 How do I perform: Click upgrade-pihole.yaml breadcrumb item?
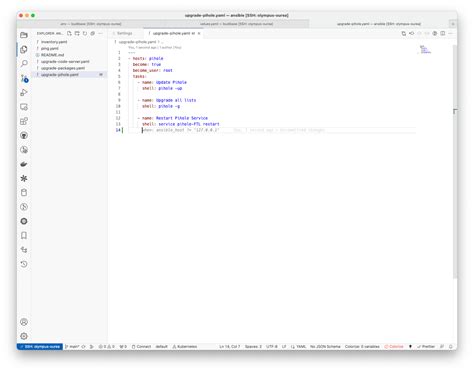point(137,42)
